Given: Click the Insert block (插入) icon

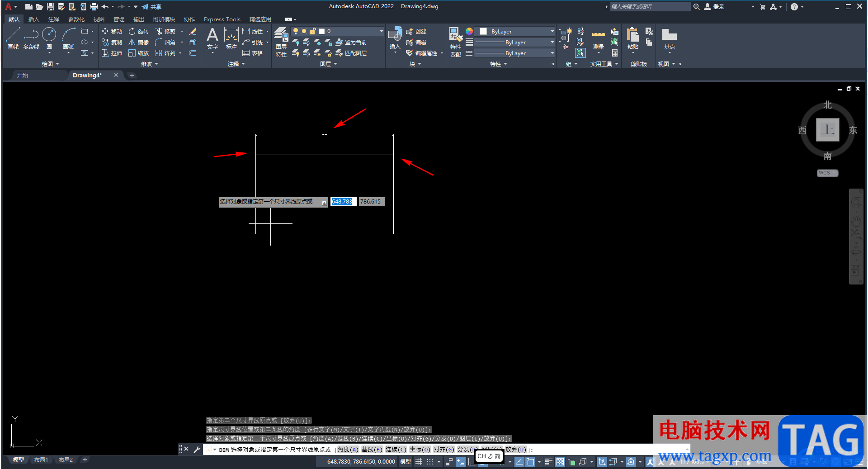Looking at the screenshot, I should (x=395, y=38).
